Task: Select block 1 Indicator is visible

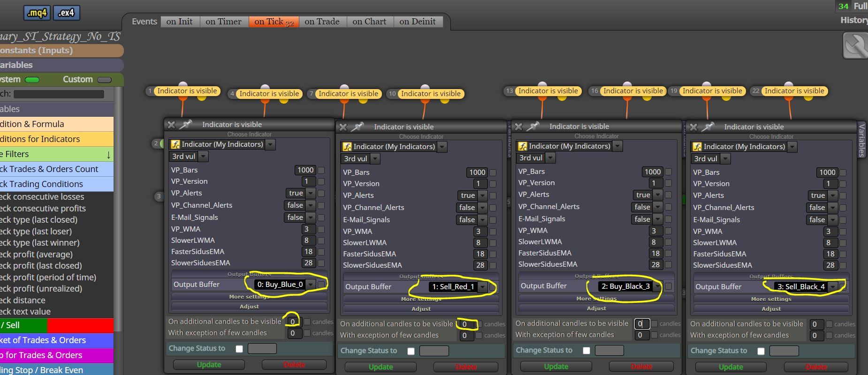Action: [x=187, y=91]
